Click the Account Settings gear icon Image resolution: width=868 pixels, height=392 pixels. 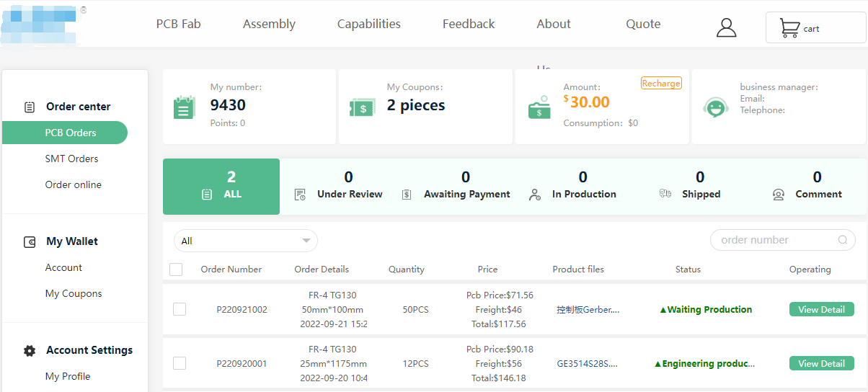[30, 351]
